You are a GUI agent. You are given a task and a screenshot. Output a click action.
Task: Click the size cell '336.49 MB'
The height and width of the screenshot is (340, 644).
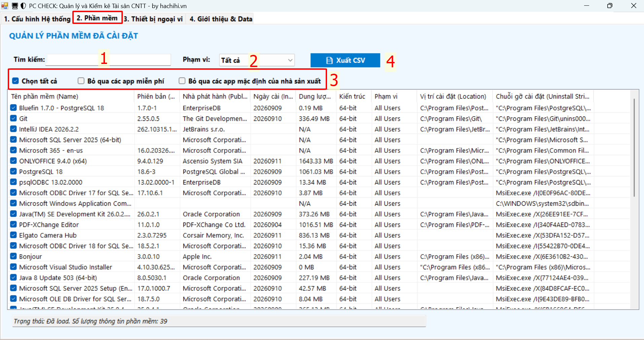(314, 118)
